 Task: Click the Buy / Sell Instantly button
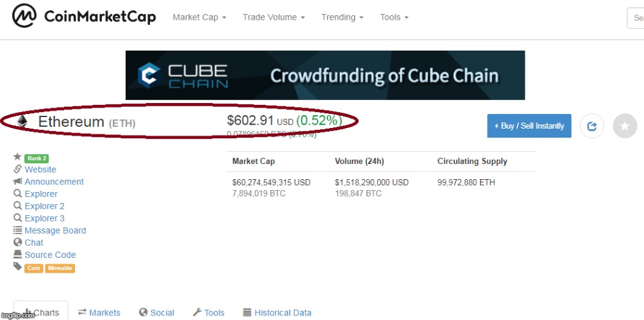(x=529, y=126)
